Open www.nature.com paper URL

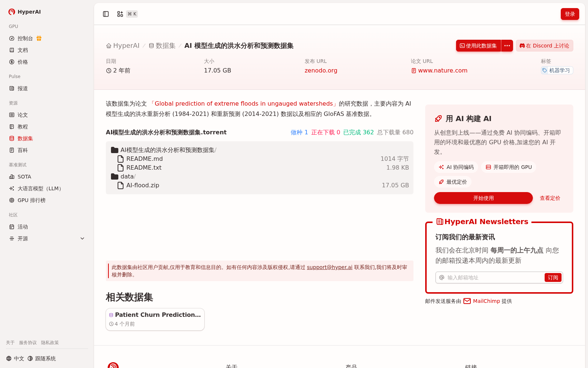[440, 70]
